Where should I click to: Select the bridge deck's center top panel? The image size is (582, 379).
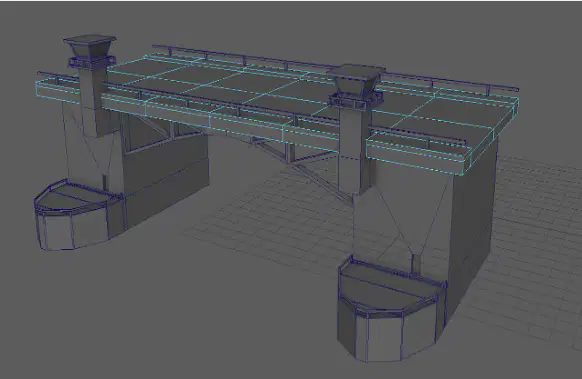coord(238,87)
